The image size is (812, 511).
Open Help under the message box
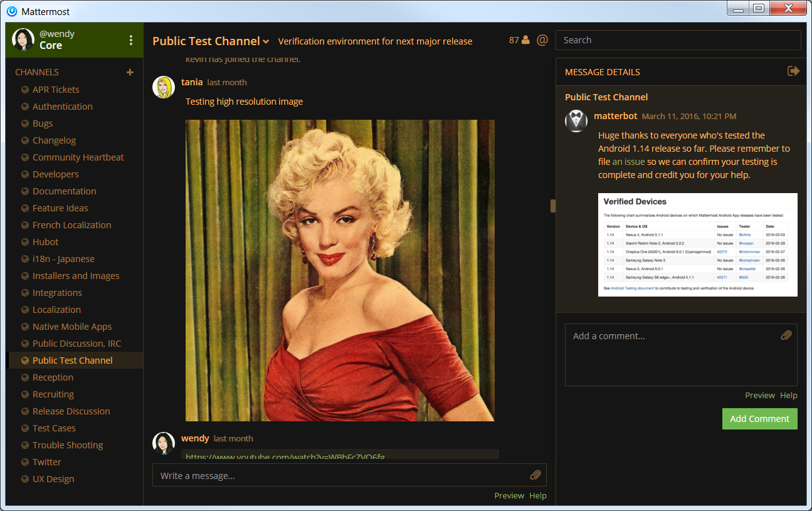pyautogui.click(x=538, y=495)
